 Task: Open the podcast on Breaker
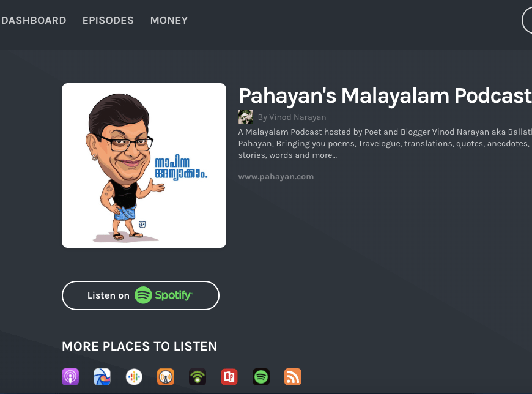[102, 377]
